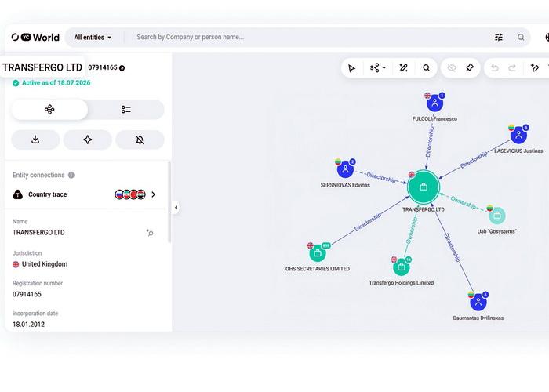
Task: Toggle the muted notification bell
Action: tap(140, 140)
